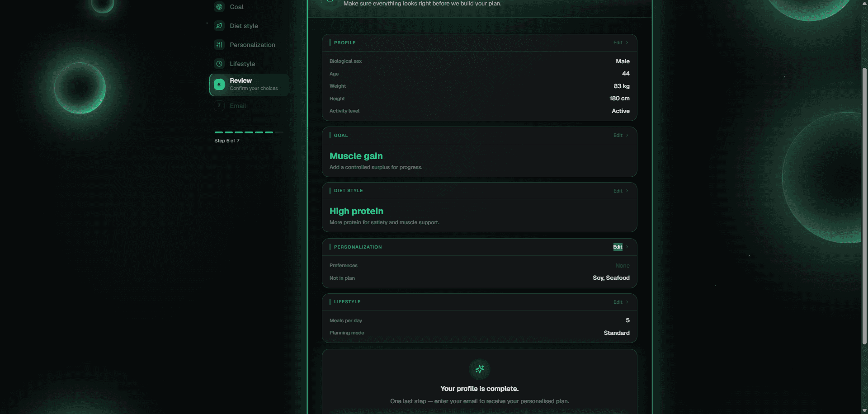
Task: Click the page vertical scrollbar thumb
Action: [864, 206]
